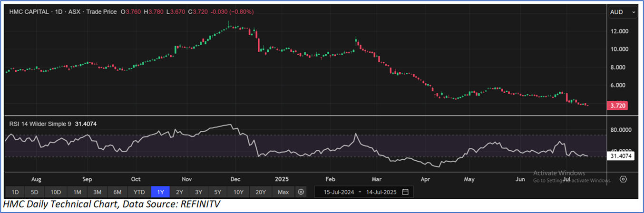Show year-to-date with YTD button
644x213 pixels.
139,192
